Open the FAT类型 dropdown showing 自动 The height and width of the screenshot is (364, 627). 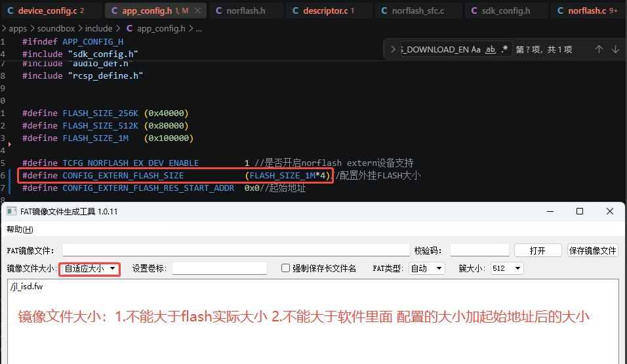(427, 268)
